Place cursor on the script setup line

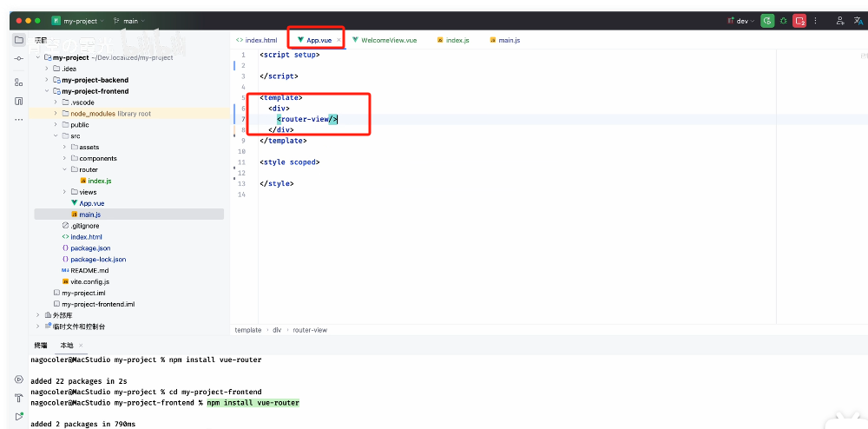pos(290,55)
